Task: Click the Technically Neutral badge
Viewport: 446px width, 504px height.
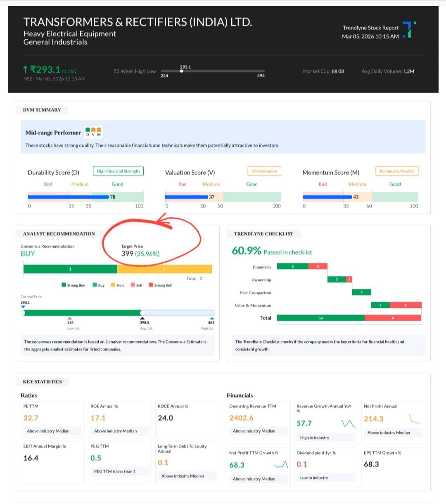Action: tap(397, 171)
